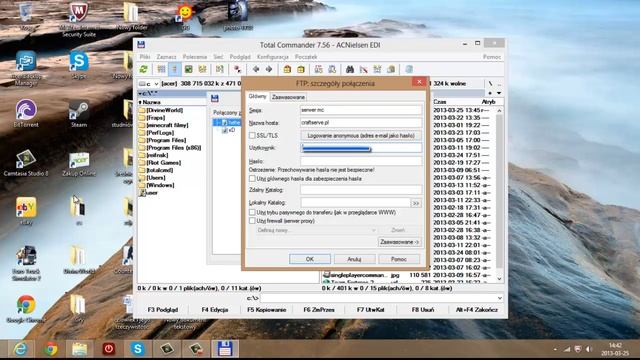This screenshot has width=640, height=360.
Task: Enable the SSL/TLS checkbox
Action: [252, 136]
